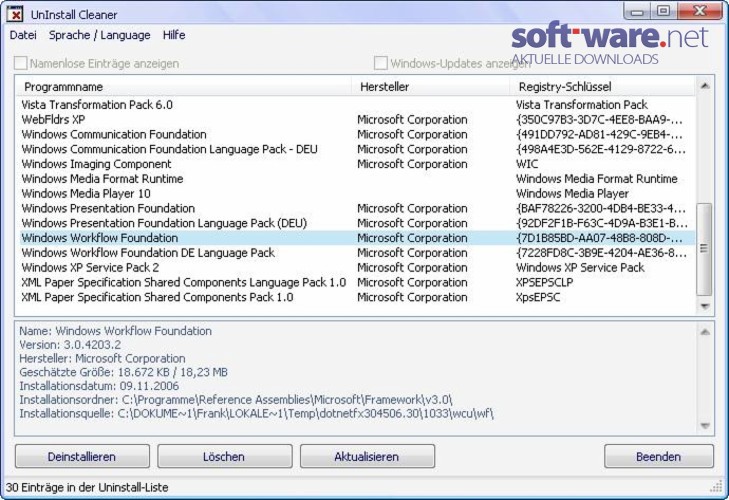Click the Windows Media Player registry key cell

(572, 193)
